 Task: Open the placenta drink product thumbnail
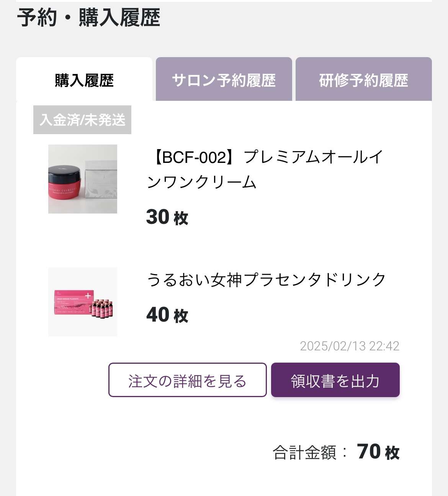click(x=83, y=302)
